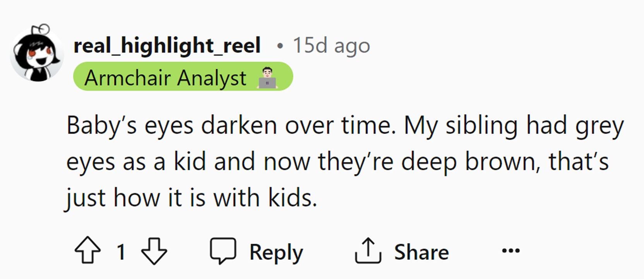Click the bullet dot before the timestamp
Viewport: 644px width, 279px height.
(280, 46)
